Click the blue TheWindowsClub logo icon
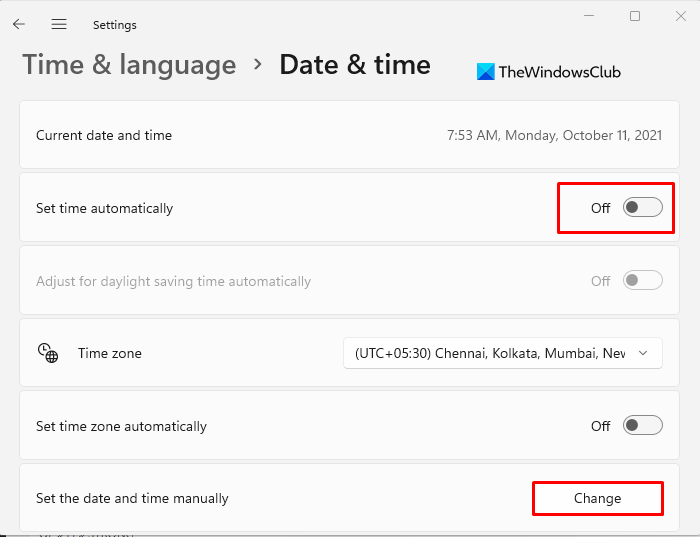The width and height of the screenshot is (700, 537). 486,72
